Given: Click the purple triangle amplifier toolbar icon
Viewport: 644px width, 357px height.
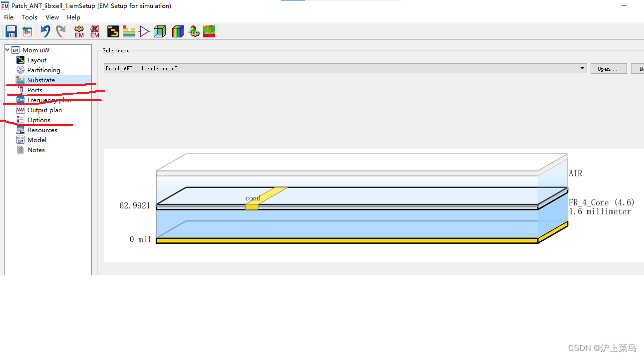Looking at the screenshot, I should click(x=144, y=32).
